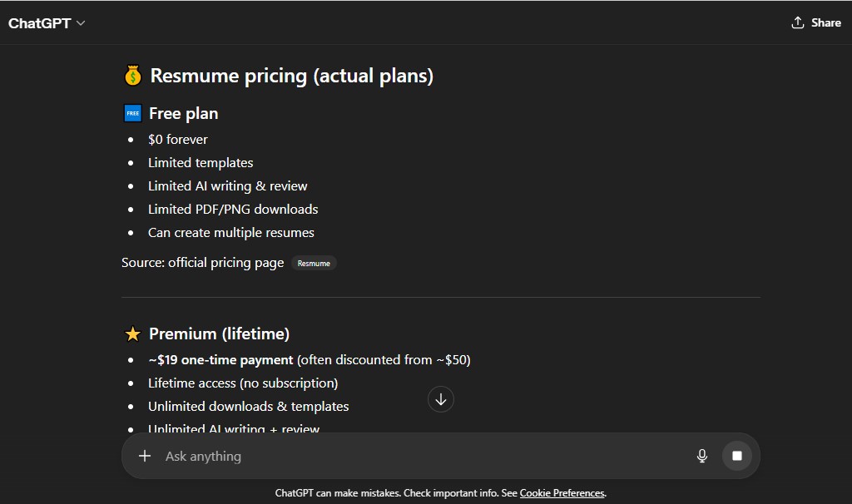Toggle voice dictation in the message bar
This screenshot has height=504, width=852.
701,456
